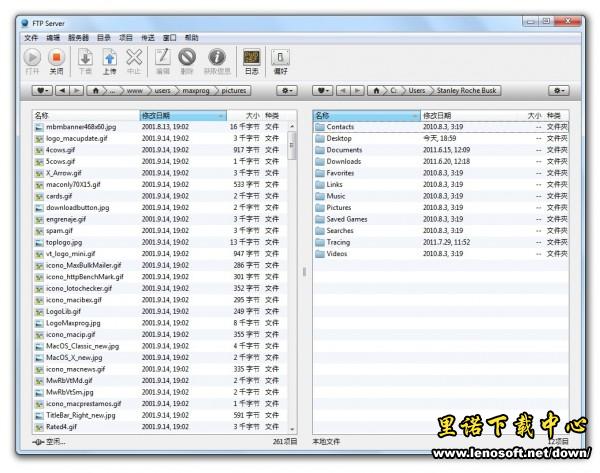Image resolution: width=600 pixels, height=473 pixels.
Task: Click the 下载 download toolbar icon
Action: (85, 58)
